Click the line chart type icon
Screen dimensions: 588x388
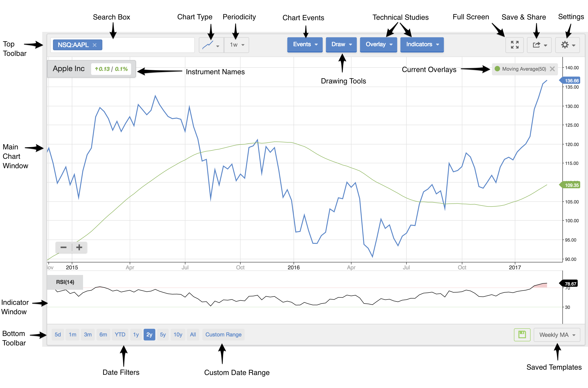pos(207,44)
